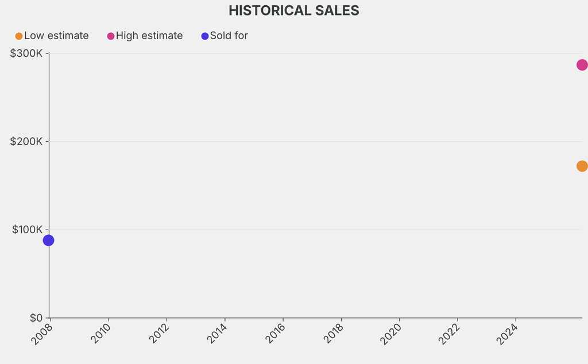Click the Historical Sales chart title
Image resolution: width=588 pixels, height=364 pixels.
pos(294,10)
